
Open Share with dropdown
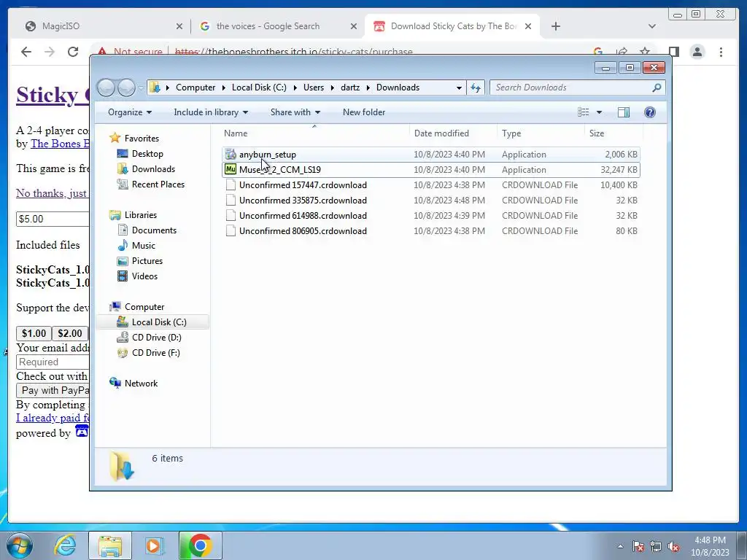pyautogui.click(x=295, y=112)
